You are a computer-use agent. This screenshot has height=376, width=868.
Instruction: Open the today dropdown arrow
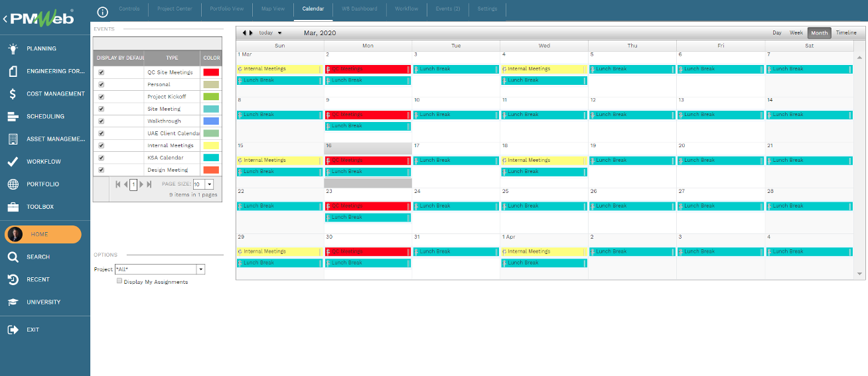[x=279, y=32]
